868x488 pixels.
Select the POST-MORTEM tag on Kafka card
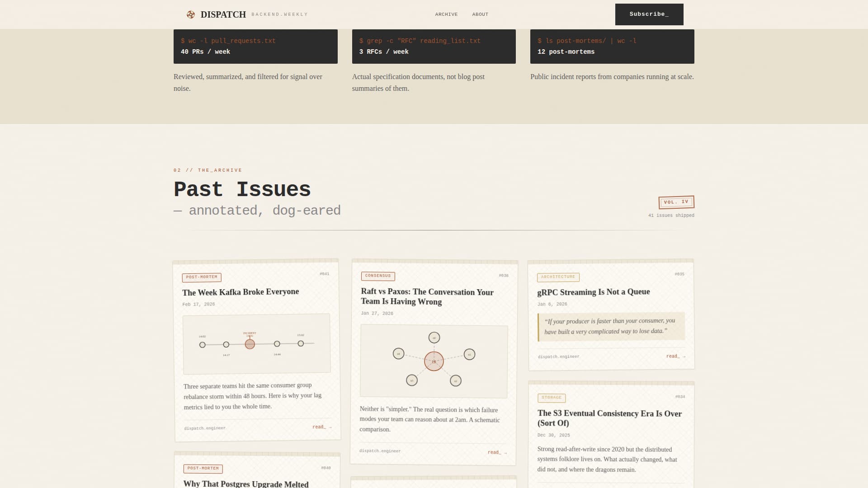coord(202,277)
